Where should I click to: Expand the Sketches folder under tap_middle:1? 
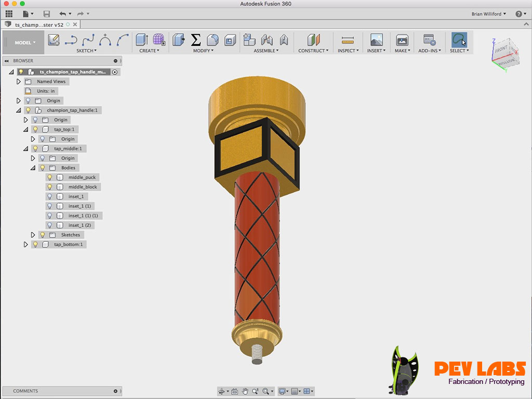tap(33, 234)
